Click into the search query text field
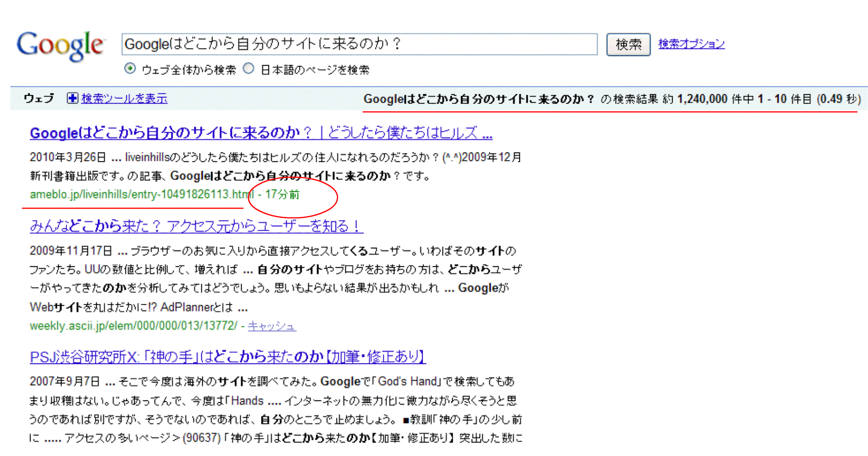This screenshot has width=868, height=456. (x=359, y=44)
